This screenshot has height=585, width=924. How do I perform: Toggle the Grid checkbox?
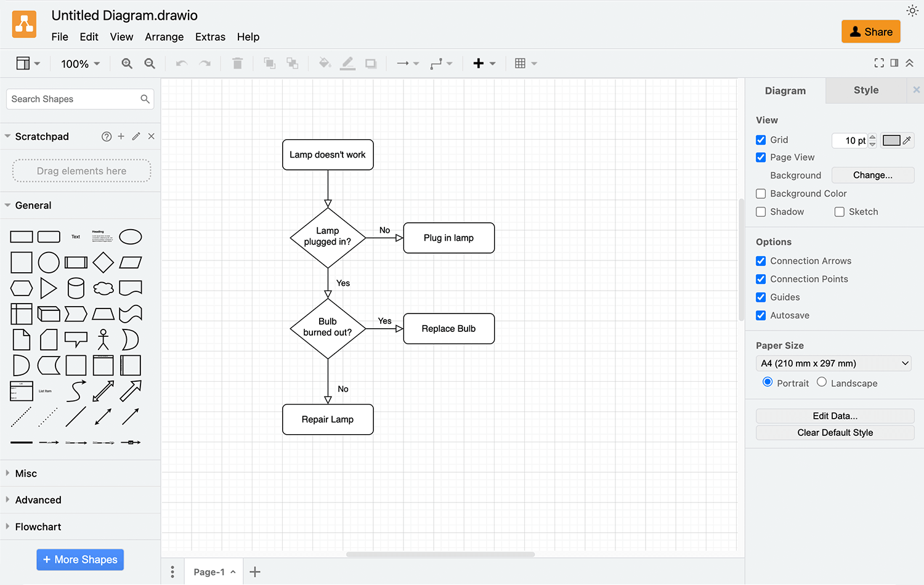(x=761, y=140)
